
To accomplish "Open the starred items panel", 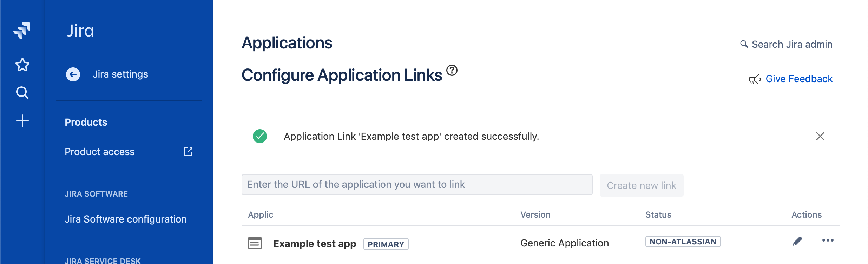I will [22, 64].
